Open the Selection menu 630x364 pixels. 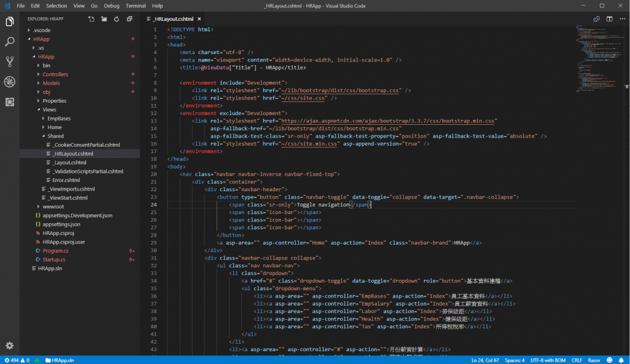point(56,6)
